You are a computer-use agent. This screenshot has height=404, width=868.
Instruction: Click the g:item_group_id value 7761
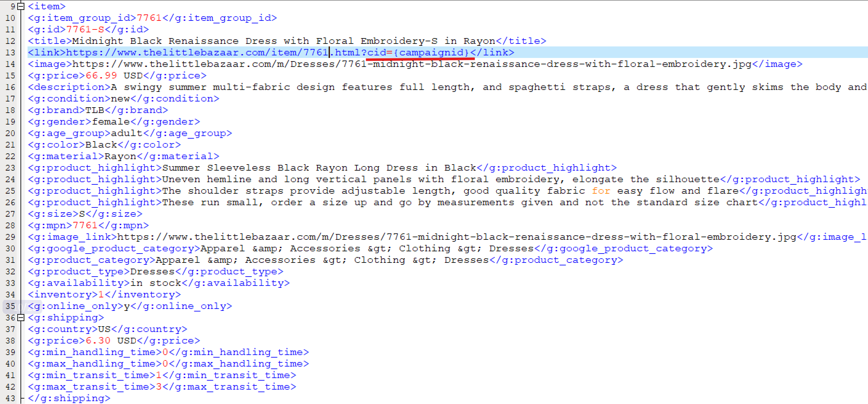(149, 18)
